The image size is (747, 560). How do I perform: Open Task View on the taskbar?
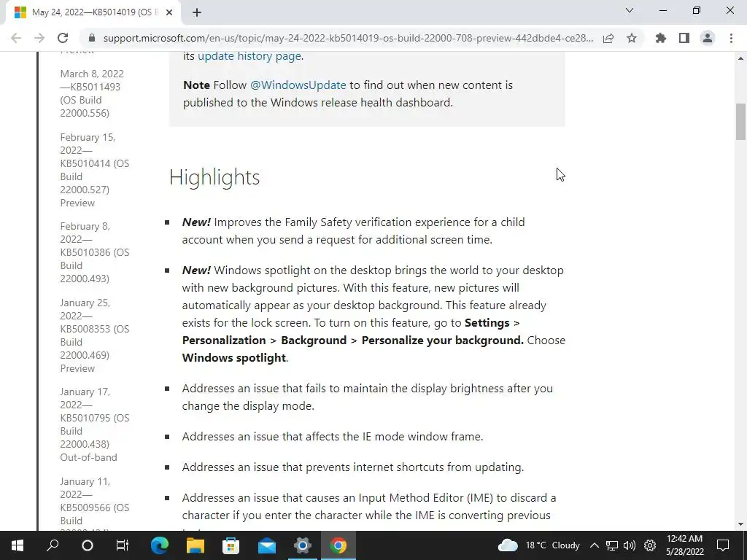pyautogui.click(x=123, y=545)
